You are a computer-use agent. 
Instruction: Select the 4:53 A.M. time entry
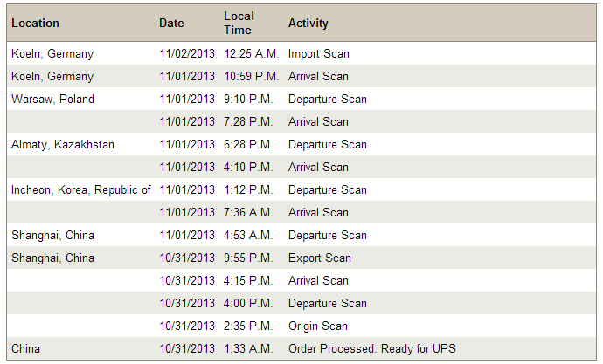pos(248,236)
